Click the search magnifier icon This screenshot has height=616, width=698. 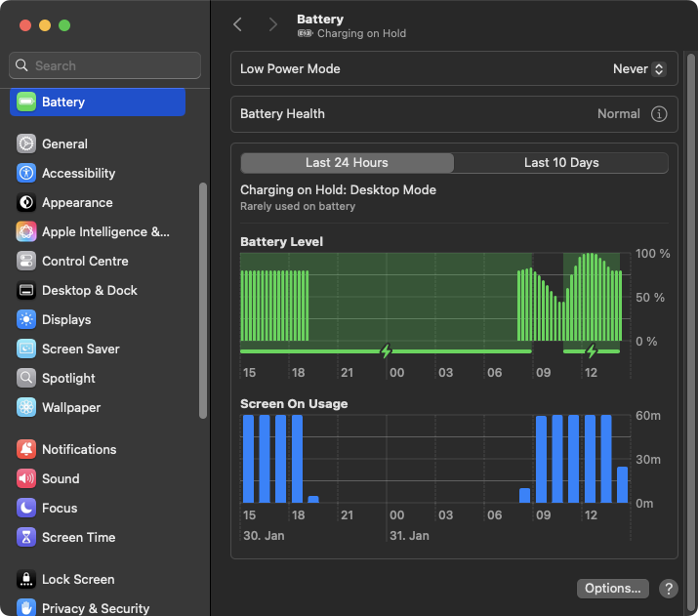[x=21, y=65]
